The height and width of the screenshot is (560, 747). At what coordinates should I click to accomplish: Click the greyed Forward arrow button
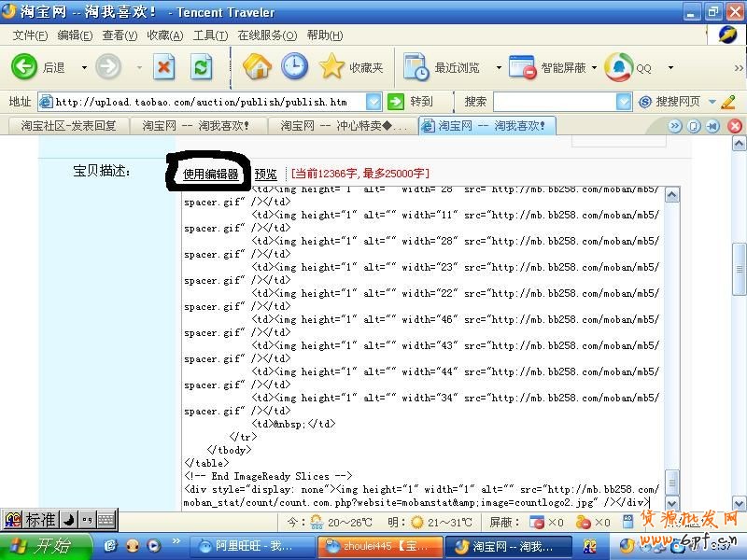[108, 66]
